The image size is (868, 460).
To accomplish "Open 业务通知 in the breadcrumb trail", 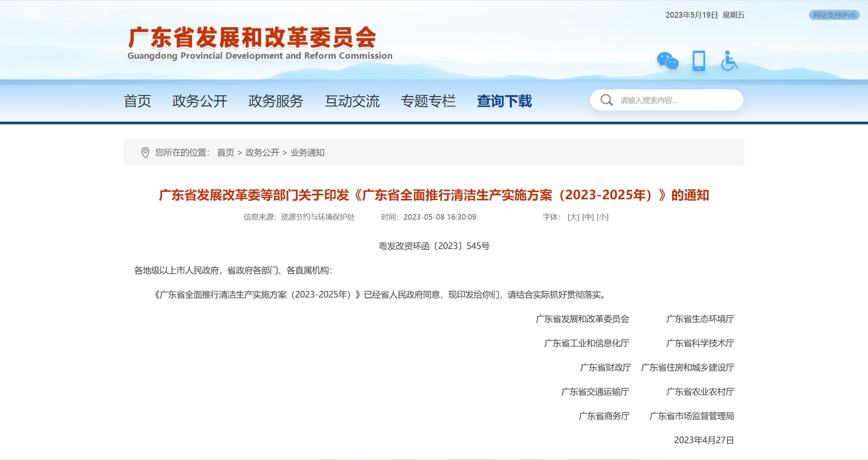I will click(308, 153).
